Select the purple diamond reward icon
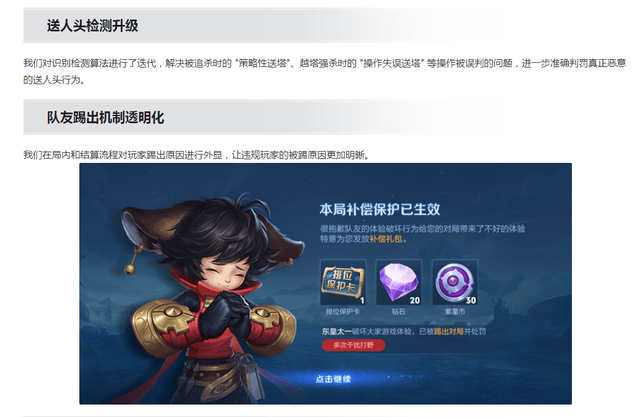 pos(398,282)
